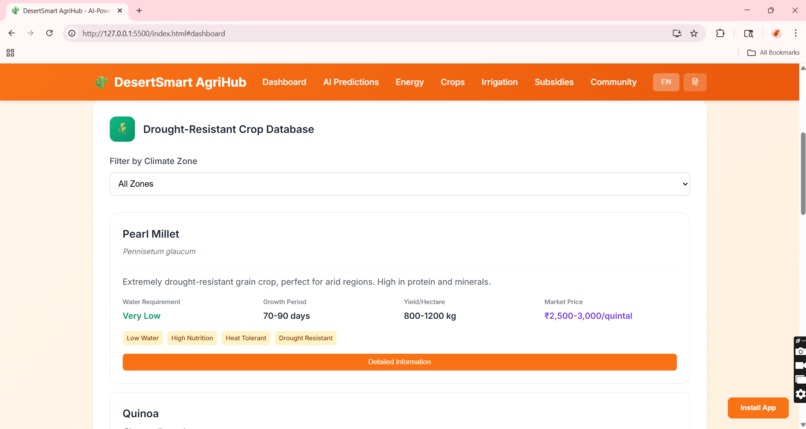
Task: Open the tab search icon in toolbar
Action: click(748, 33)
